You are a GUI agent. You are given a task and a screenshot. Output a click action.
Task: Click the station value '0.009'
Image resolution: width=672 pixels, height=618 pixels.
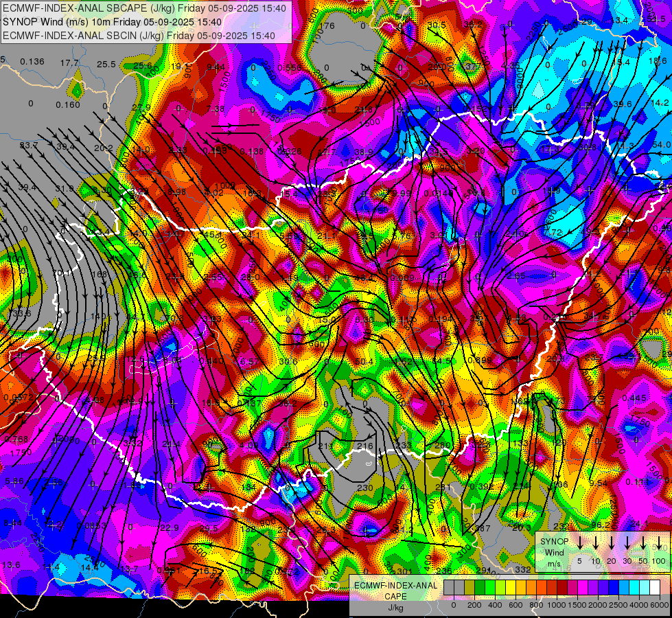point(404,278)
